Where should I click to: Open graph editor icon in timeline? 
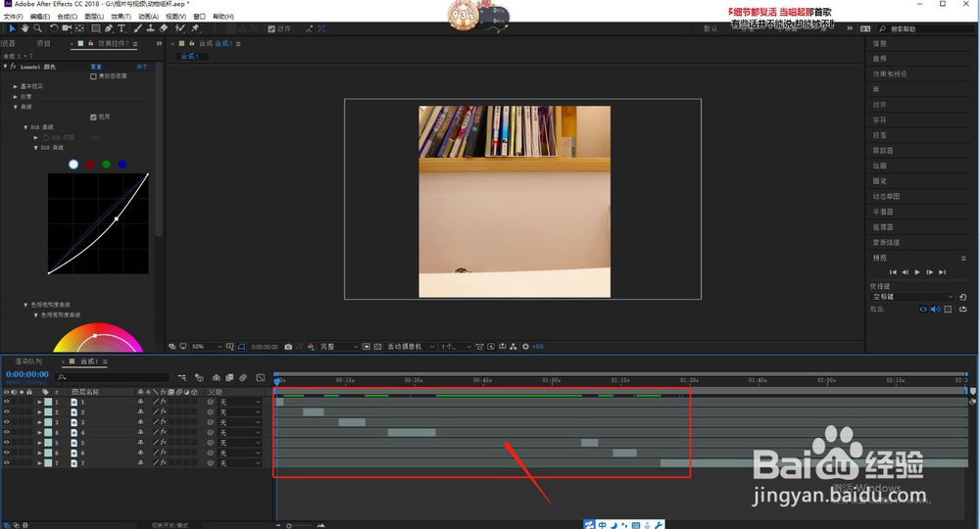[x=260, y=377]
